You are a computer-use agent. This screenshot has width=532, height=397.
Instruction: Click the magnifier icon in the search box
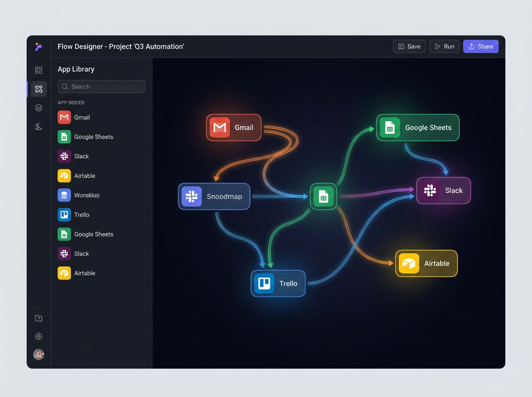coord(65,87)
